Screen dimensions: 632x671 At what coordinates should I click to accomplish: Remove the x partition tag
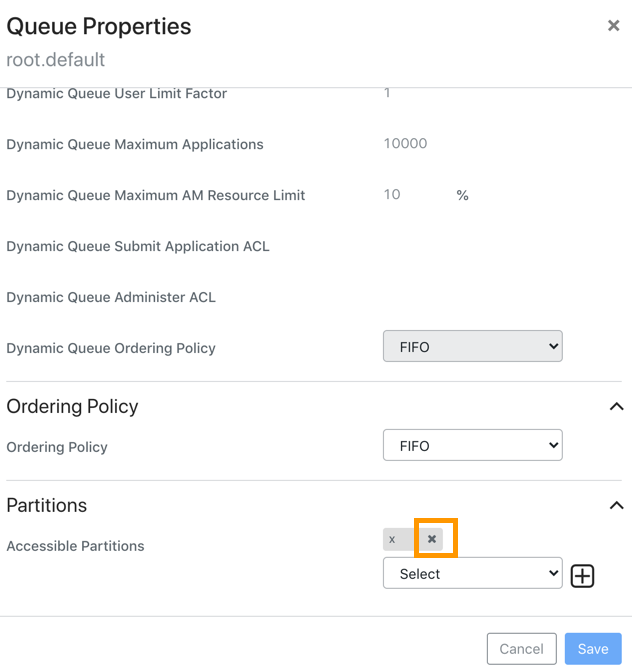pyautogui.click(x=432, y=539)
